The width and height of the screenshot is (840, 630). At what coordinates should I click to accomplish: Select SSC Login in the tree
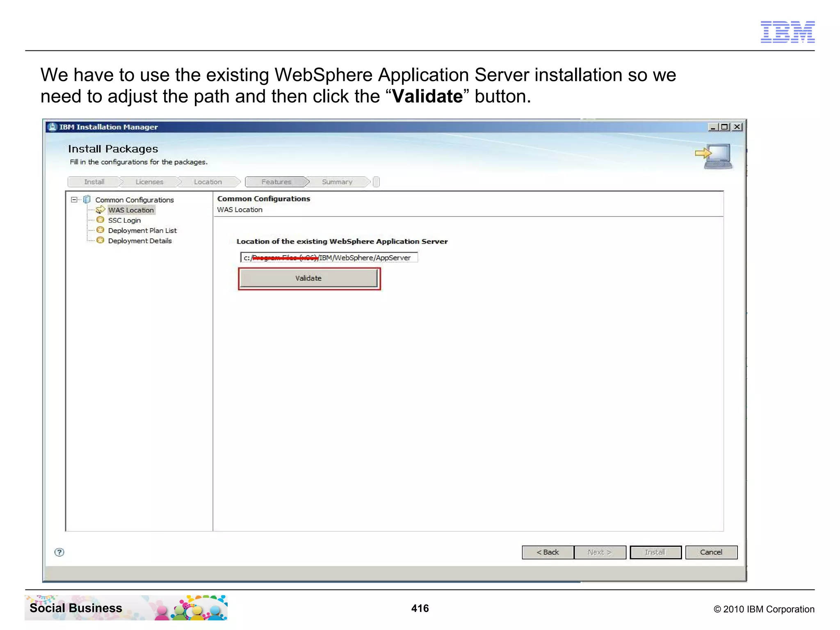124,220
